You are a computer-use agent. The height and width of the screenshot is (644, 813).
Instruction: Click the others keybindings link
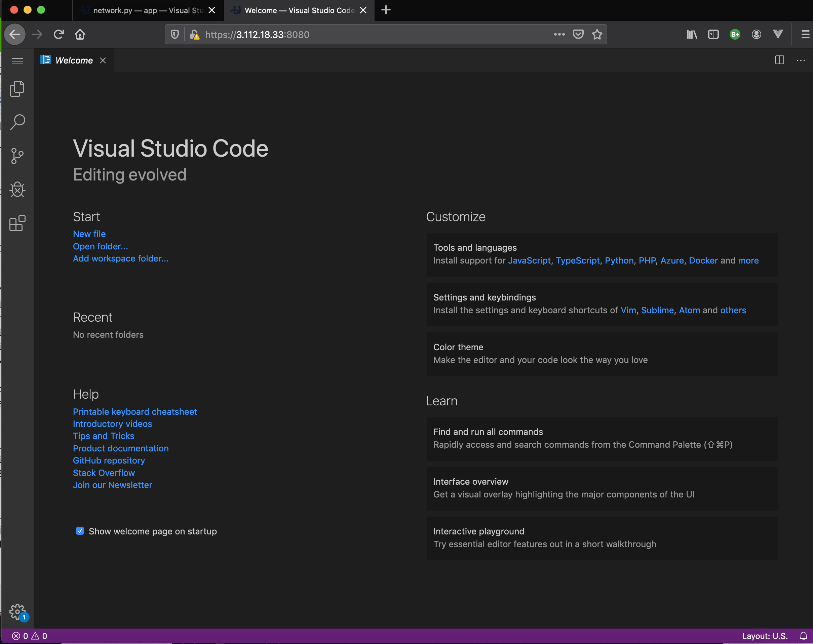(733, 310)
